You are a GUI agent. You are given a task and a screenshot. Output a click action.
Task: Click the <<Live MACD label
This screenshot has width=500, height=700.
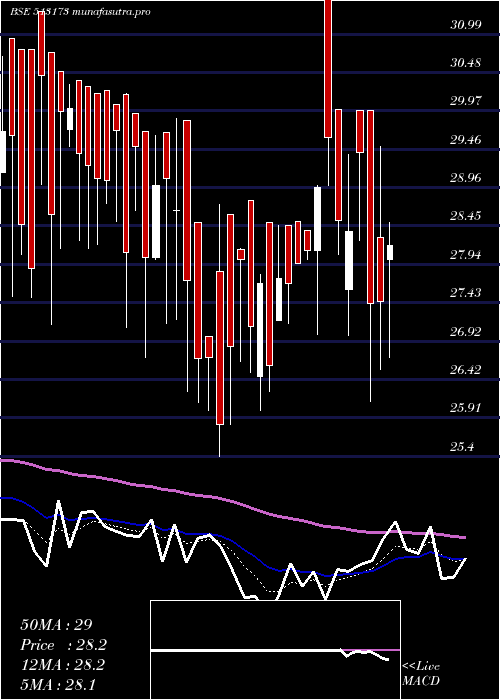click(421, 674)
